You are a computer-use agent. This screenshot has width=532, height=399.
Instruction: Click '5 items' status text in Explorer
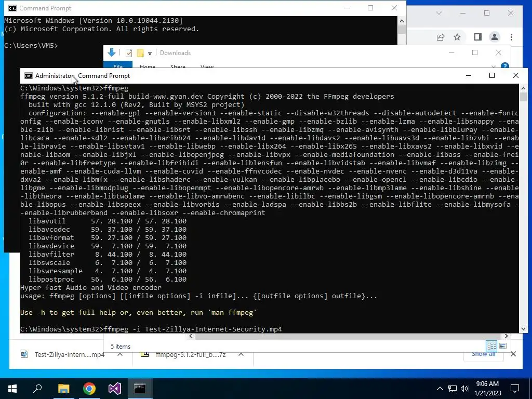coord(121,347)
